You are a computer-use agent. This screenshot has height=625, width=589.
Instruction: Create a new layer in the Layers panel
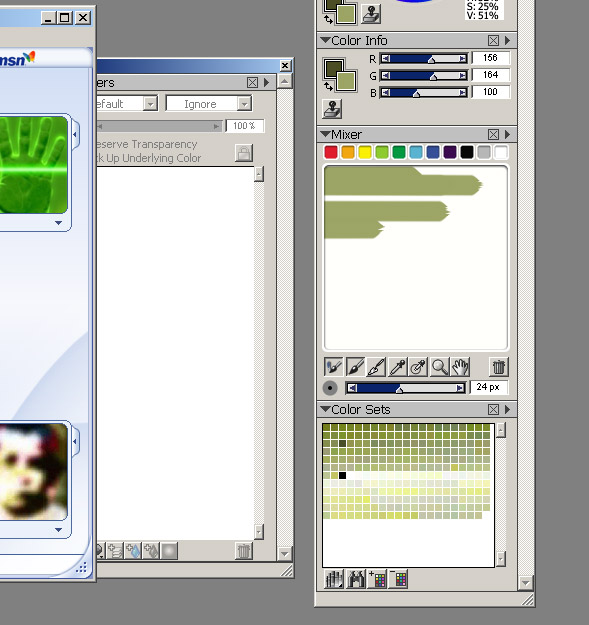click(115, 551)
